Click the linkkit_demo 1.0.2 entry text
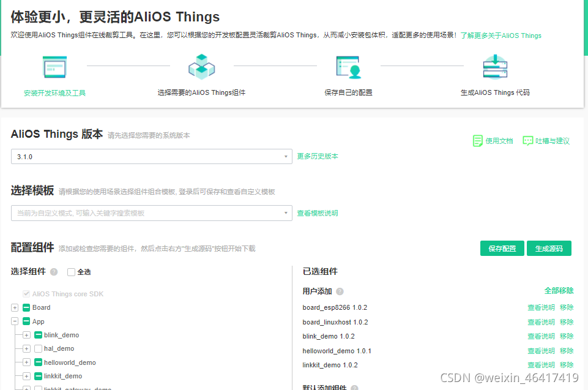The height and width of the screenshot is (390, 588). (330, 365)
